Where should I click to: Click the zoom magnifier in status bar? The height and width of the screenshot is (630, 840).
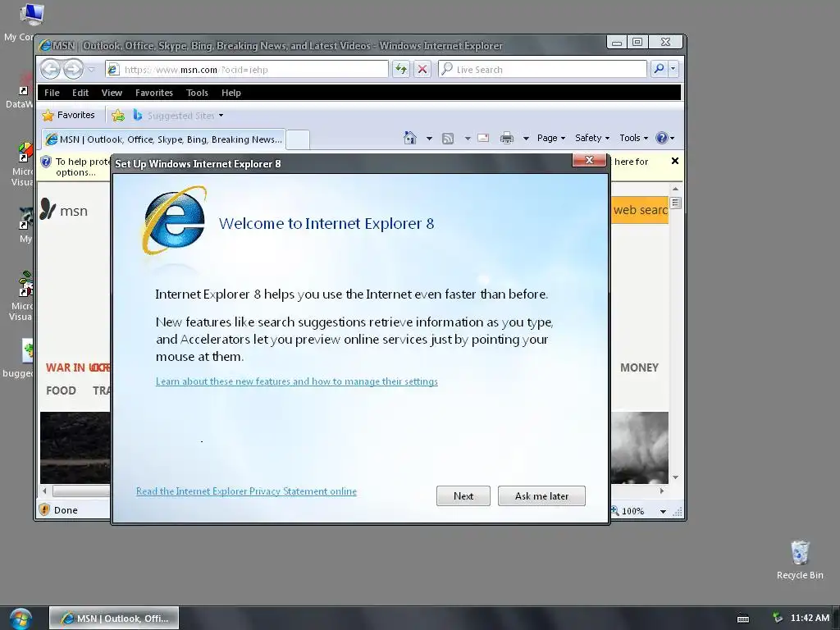[x=615, y=510]
